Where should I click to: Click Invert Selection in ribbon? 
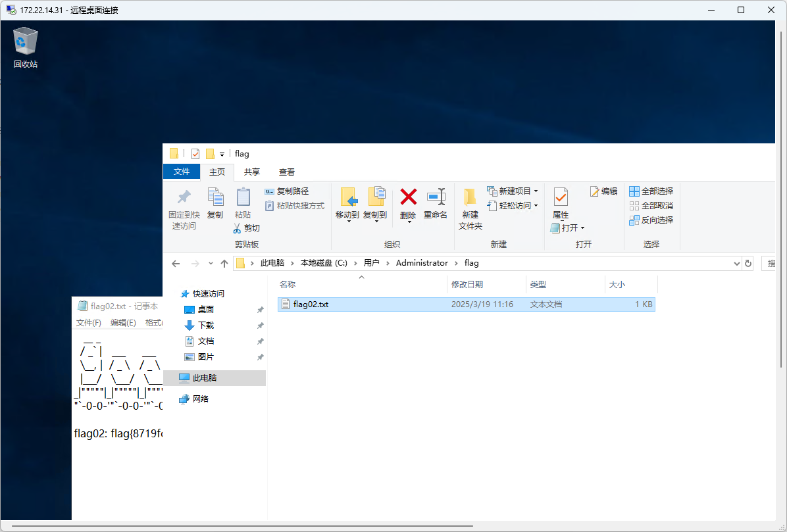point(651,220)
